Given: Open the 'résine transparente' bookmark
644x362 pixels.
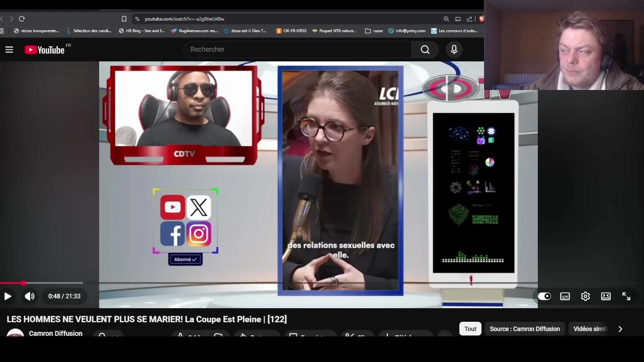Looking at the screenshot, I should point(36,31).
